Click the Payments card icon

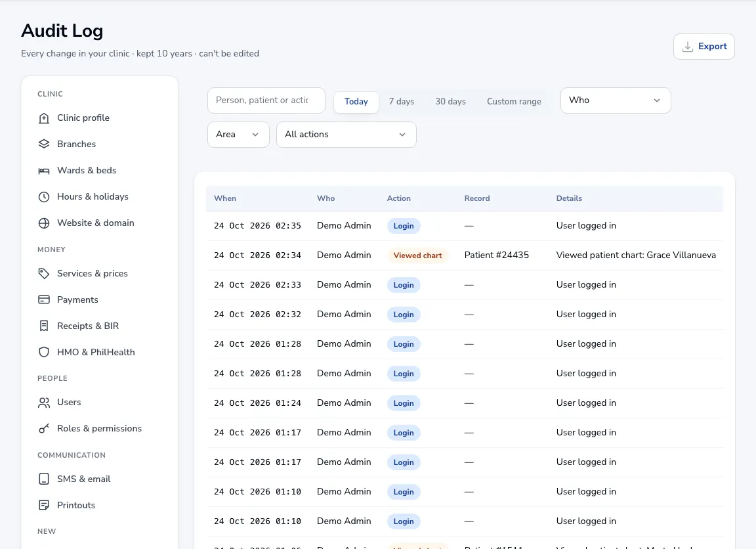[x=44, y=299]
